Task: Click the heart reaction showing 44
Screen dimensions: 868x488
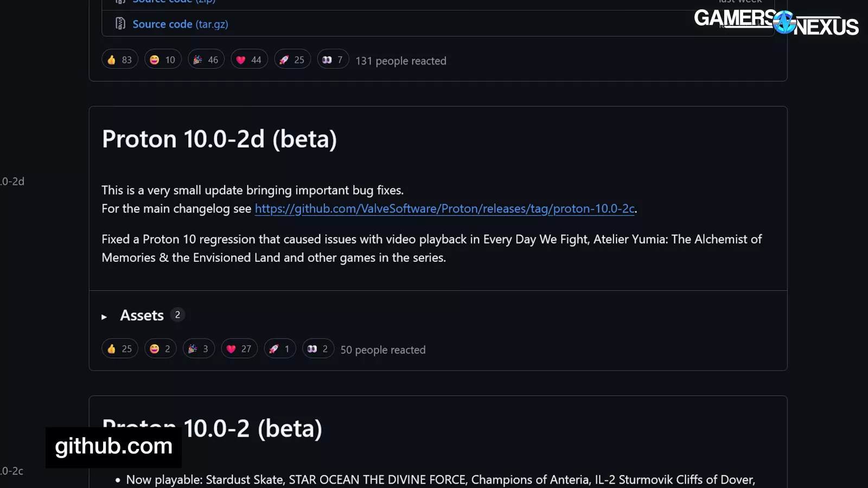Action: click(x=249, y=60)
